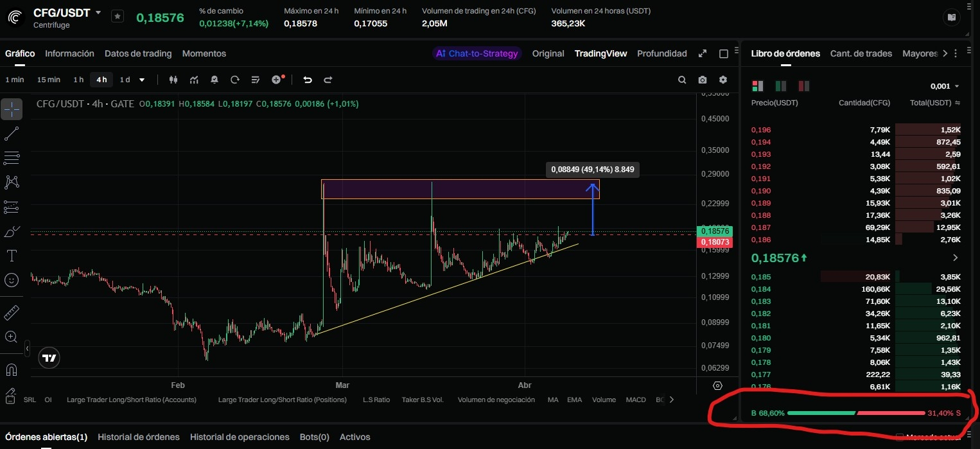Toggle Total(USDT) column unit switch
980x449 pixels.
pos(958,103)
